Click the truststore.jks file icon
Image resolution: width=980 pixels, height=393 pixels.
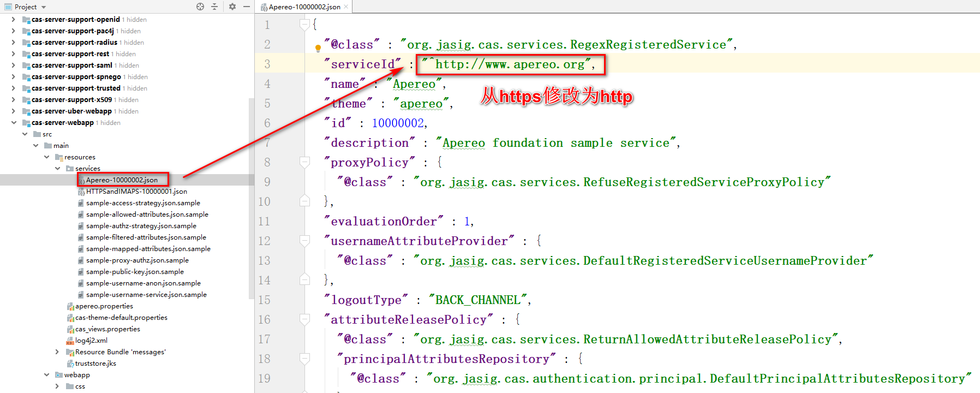[70, 364]
